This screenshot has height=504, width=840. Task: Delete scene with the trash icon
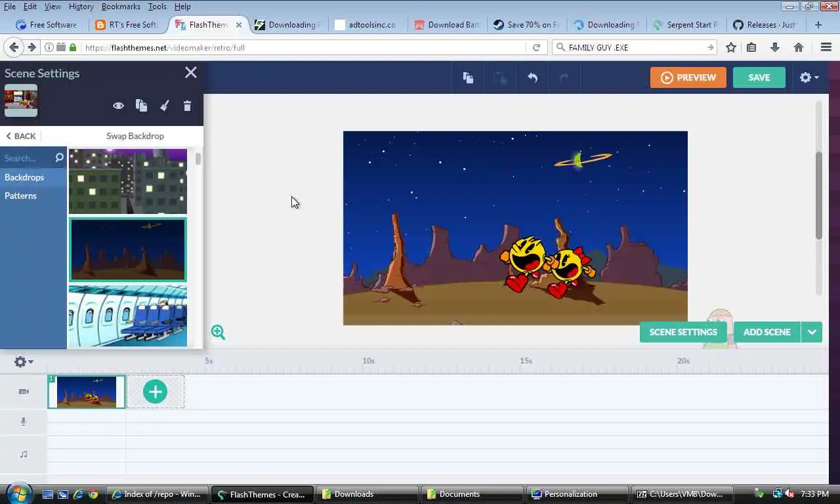[x=187, y=106]
